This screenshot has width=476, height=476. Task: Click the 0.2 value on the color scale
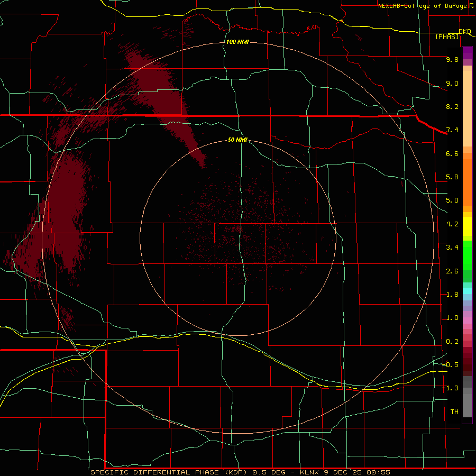click(x=452, y=342)
